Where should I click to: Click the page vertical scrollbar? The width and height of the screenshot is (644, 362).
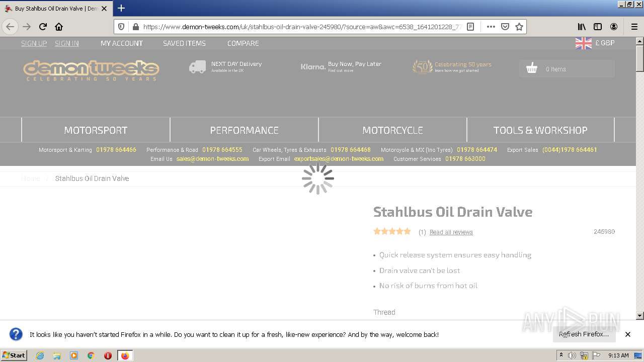point(640,178)
